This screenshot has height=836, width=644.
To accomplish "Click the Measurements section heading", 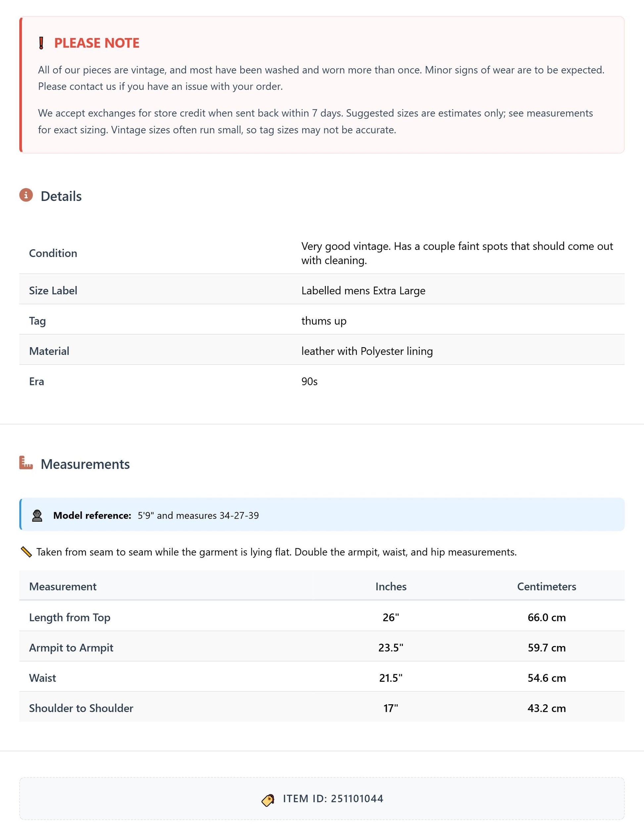I will tap(85, 464).
